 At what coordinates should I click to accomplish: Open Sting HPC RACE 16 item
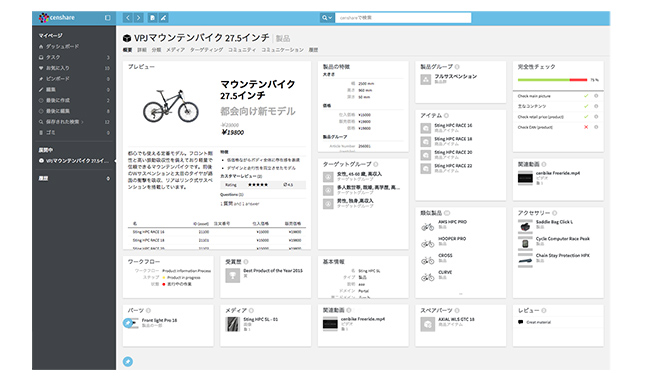click(x=453, y=125)
